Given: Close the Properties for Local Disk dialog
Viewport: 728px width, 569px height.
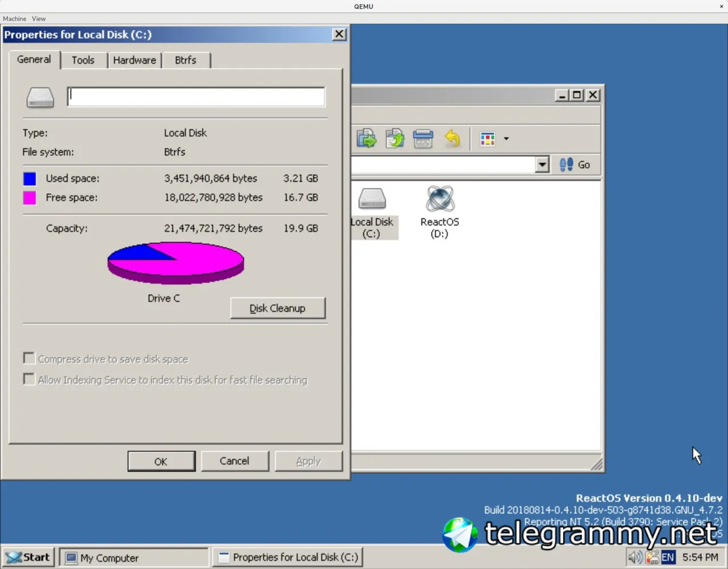Looking at the screenshot, I should pos(339,34).
